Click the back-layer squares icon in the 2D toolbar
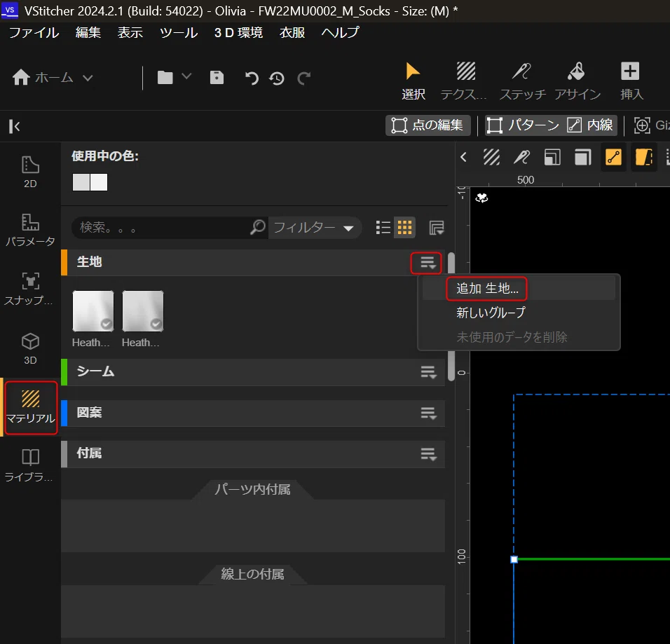 coord(583,157)
